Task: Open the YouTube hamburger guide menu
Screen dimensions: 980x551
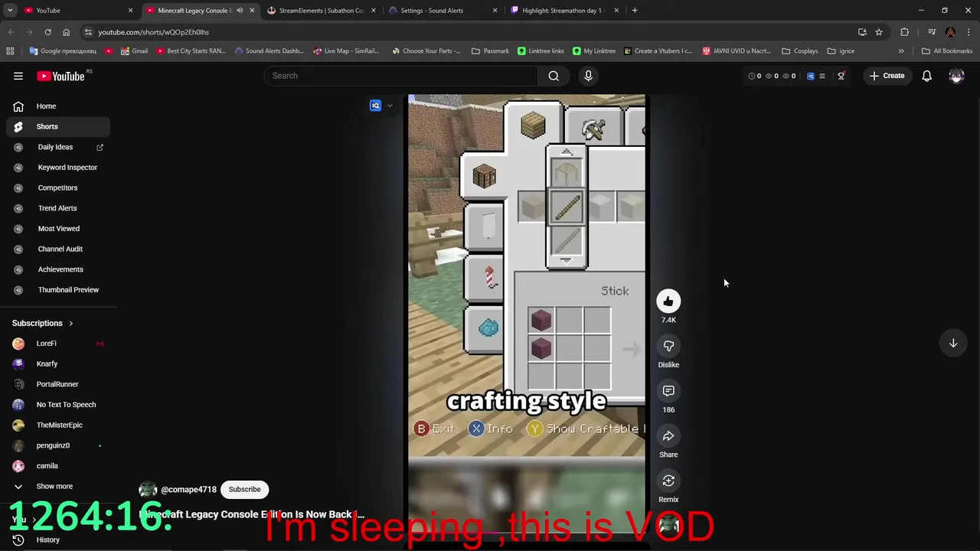Action: tap(18, 76)
